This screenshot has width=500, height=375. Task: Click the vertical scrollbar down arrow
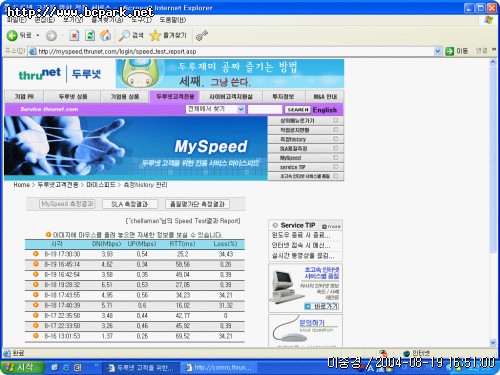(x=493, y=342)
